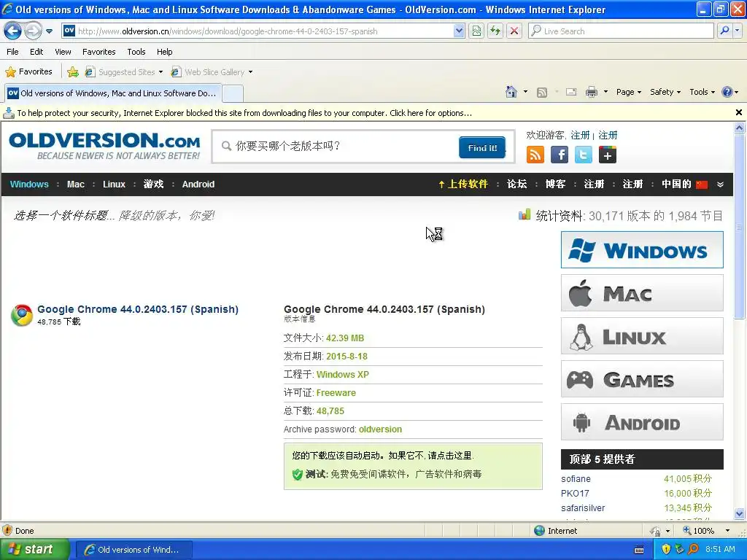Open the 100% zoom level dropdown
This screenshot has width=747, height=560.
727,531
